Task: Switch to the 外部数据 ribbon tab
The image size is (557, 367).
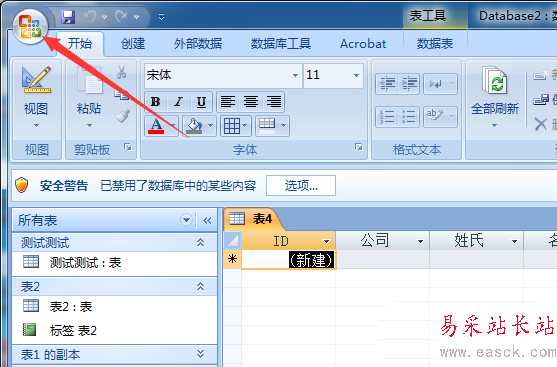Action: pos(198,44)
